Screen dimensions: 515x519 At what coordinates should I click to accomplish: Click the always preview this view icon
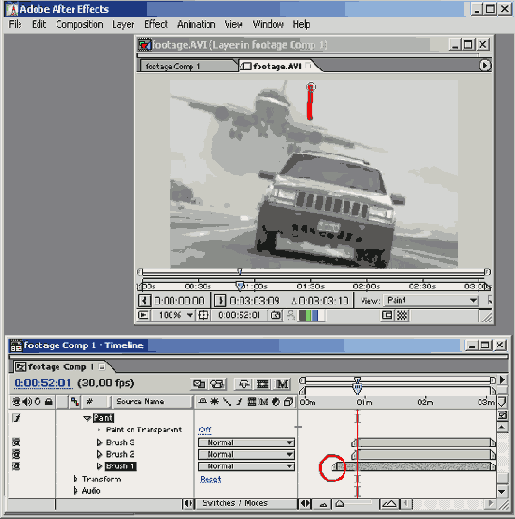(x=143, y=315)
